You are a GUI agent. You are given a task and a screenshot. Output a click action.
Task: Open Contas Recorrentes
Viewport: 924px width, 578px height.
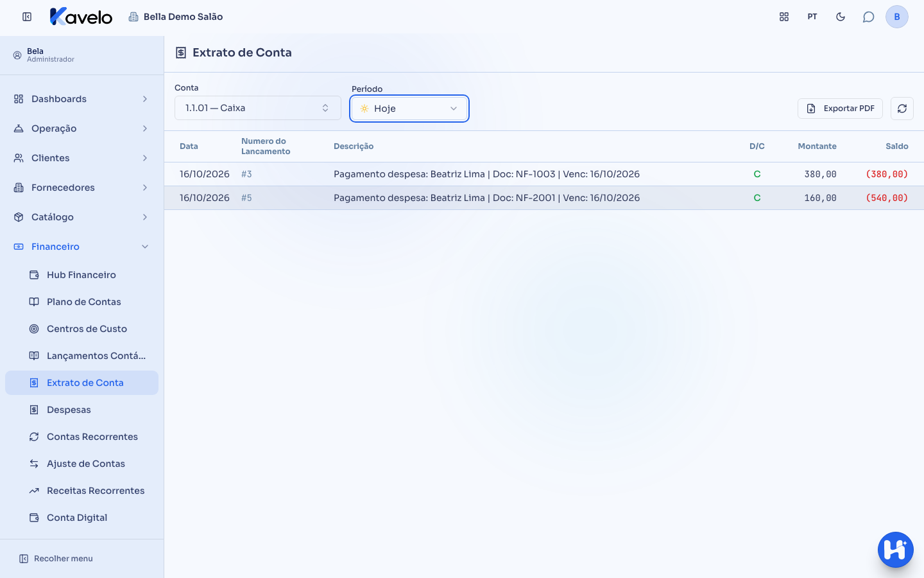81,437
